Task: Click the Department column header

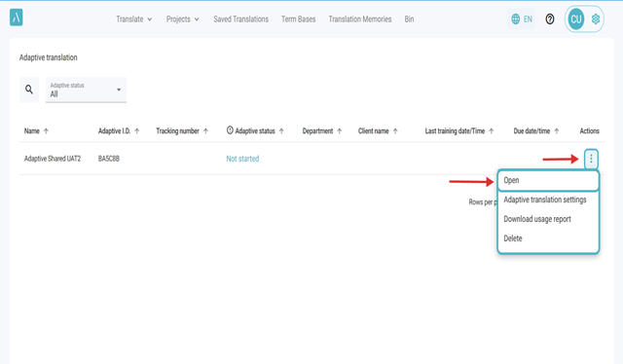Action: (x=317, y=131)
